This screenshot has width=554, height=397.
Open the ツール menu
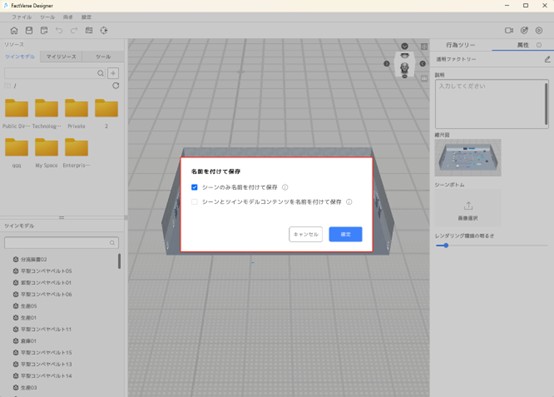(x=47, y=17)
